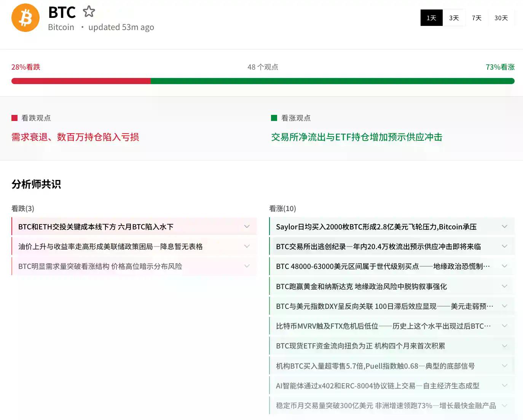The width and height of the screenshot is (523, 420).
Task: Star BTC to add it to favorites
Action: click(x=89, y=11)
